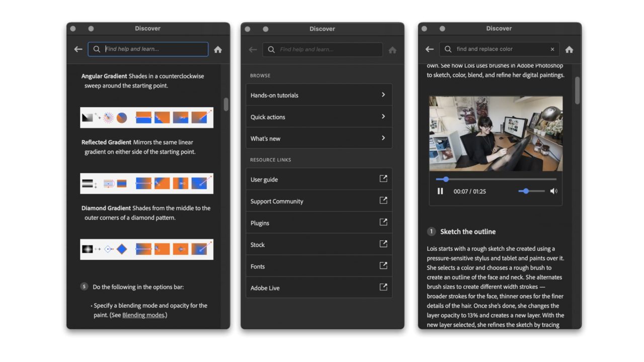The width and height of the screenshot is (644, 362).
Task: Expand Hands-on tutorials
Action: pos(319,95)
